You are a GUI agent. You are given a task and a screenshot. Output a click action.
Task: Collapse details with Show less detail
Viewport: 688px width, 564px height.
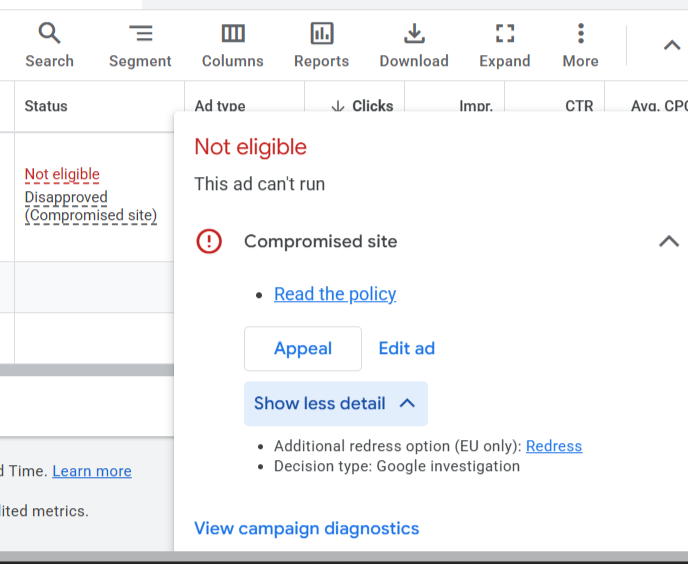336,403
